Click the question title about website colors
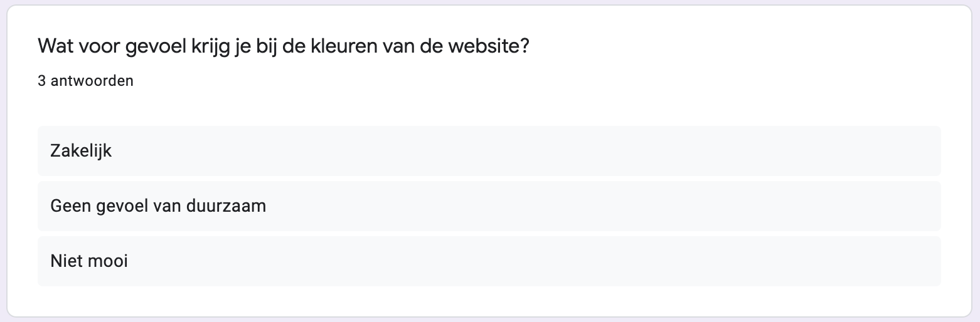Viewport: 980px width, 322px height. pos(284,47)
